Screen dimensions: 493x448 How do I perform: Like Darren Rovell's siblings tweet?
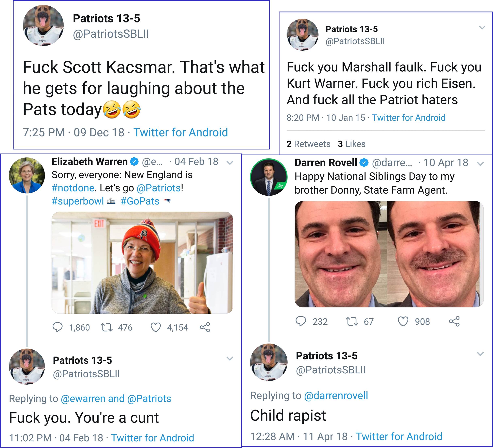click(x=403, y=321)
